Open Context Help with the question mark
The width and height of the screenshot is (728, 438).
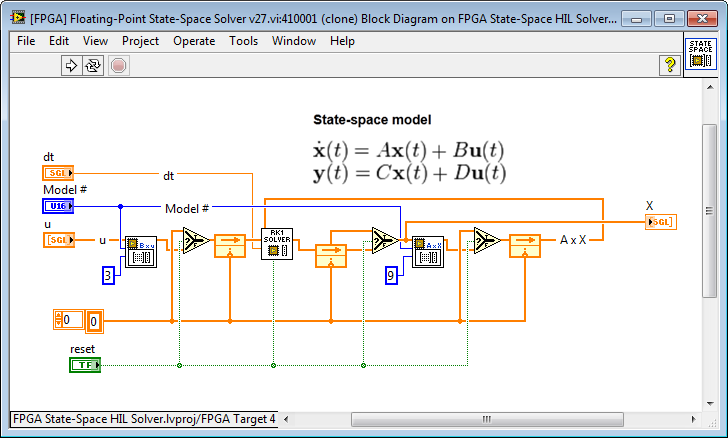tap(670, 65)
